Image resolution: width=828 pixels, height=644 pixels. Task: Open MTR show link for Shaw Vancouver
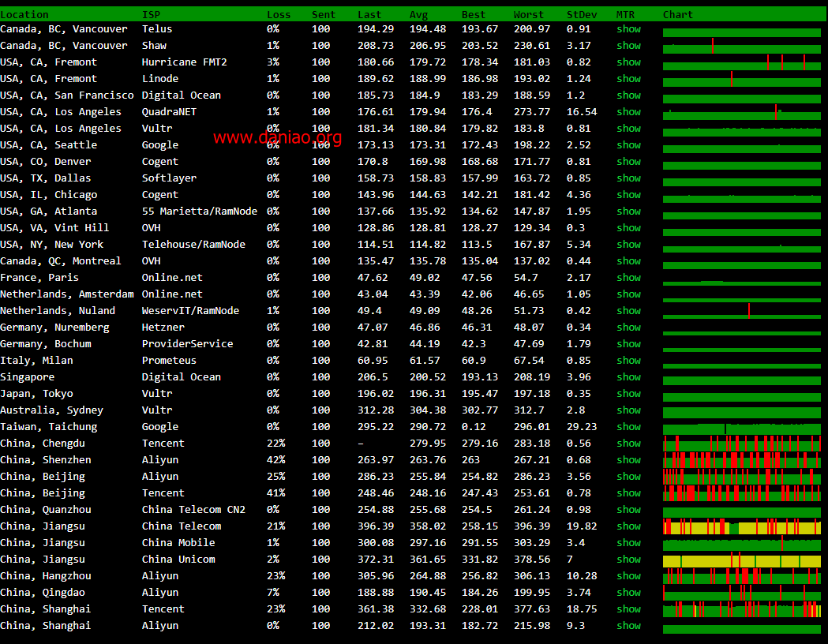coord(628,46)
